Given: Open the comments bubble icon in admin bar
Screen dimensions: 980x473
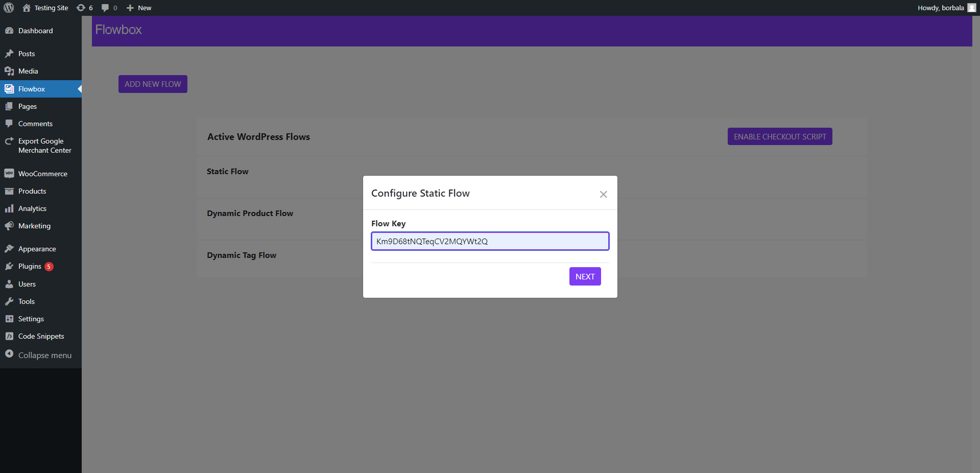Looking at the screenshot, I should click(x=105, y=8).
